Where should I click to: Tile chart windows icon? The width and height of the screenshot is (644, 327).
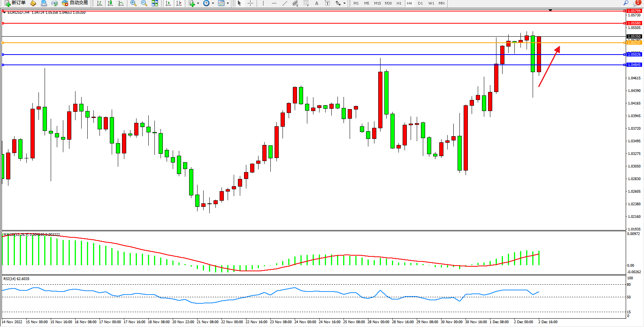(x=155, y=3)
